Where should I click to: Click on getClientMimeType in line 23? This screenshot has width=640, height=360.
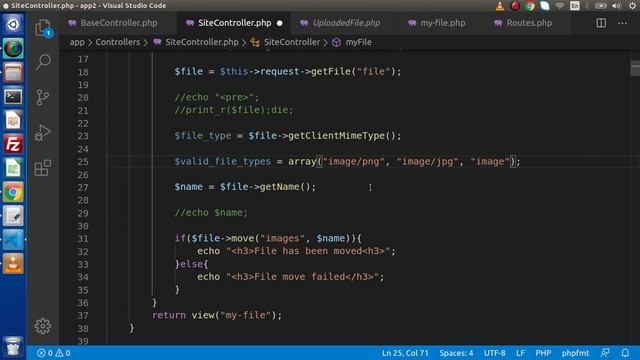[x=336, y=136]
